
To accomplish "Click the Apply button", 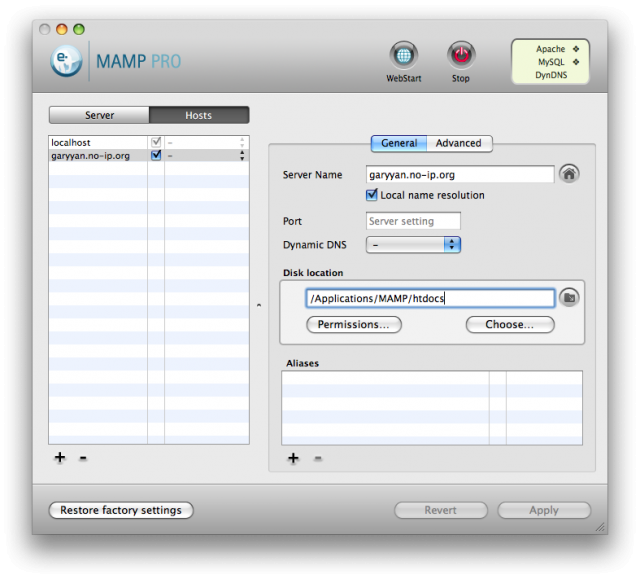I will point(544,510).
